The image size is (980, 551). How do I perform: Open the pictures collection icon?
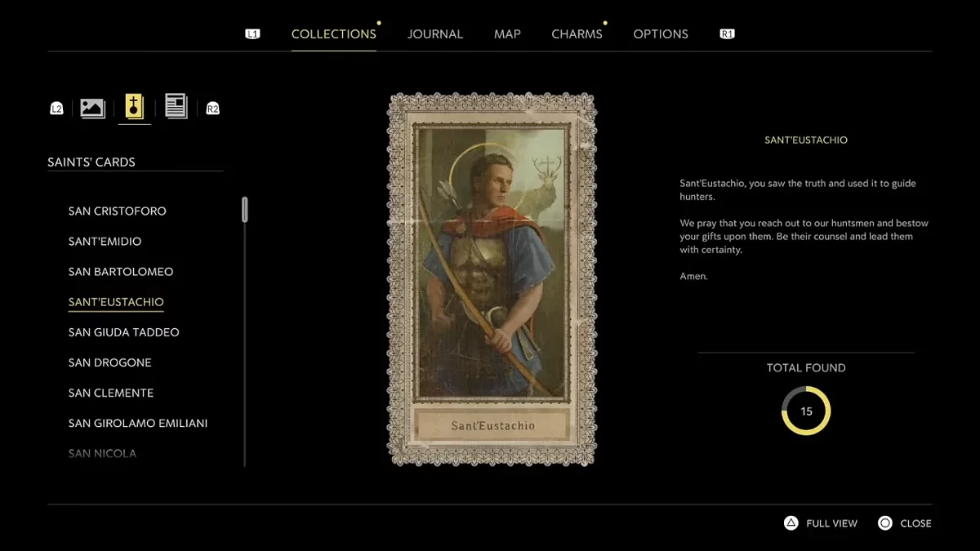[x=92, y=108]
